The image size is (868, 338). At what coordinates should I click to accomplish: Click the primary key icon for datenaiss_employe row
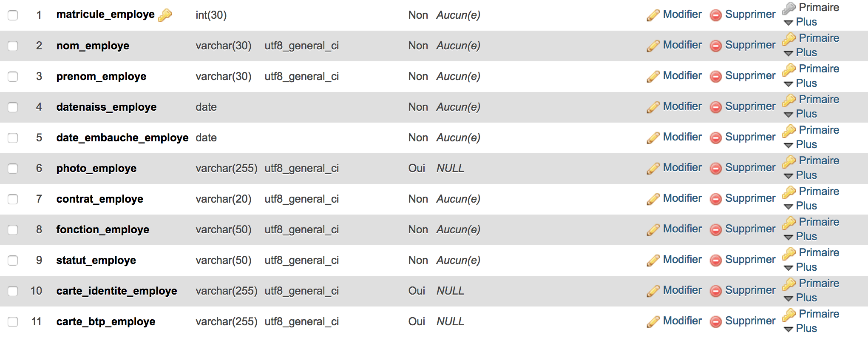789,100
